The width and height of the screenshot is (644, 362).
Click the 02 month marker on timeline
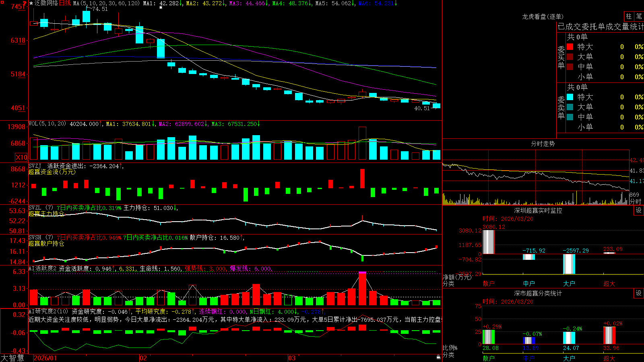point(143,358)
